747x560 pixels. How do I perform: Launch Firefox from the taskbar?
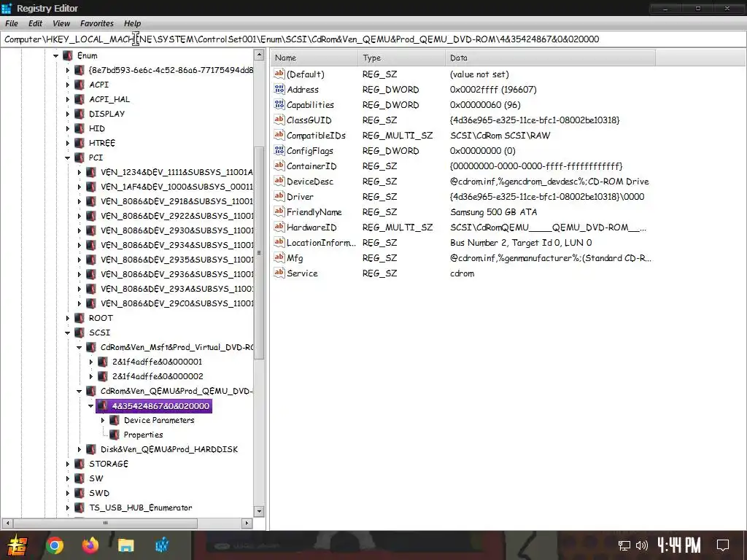click(x=90, y=545)
